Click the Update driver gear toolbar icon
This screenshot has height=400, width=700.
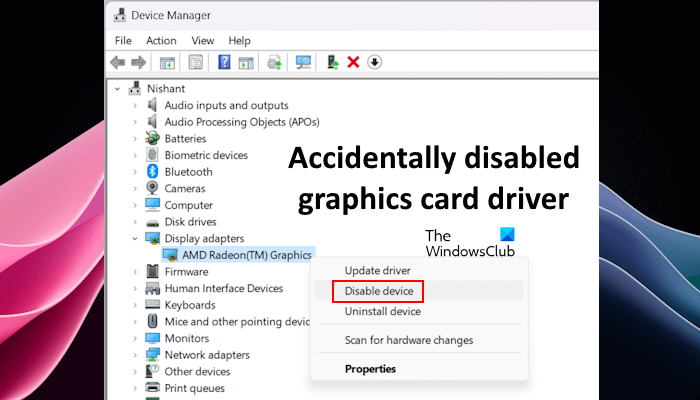click(x=274, y=62)
